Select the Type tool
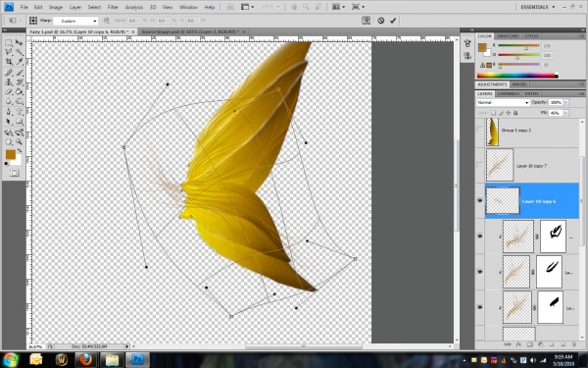The image size is (588, 368). [20, 112]
